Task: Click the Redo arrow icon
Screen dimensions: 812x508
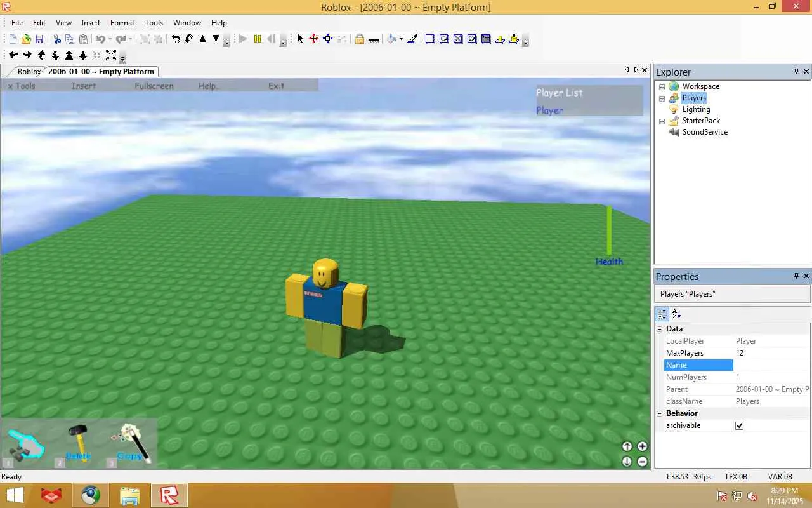Action: pos(121,39)
